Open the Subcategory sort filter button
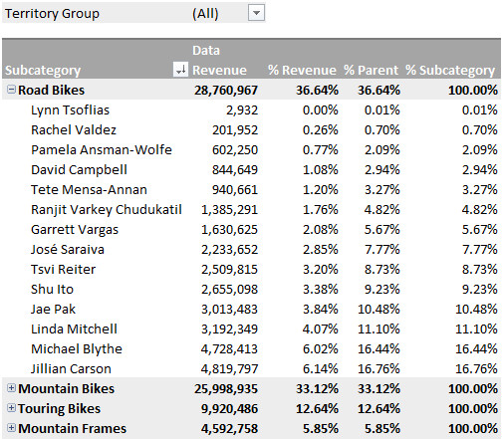Screen dimensions: 504x439 click(x=180, y=70)
